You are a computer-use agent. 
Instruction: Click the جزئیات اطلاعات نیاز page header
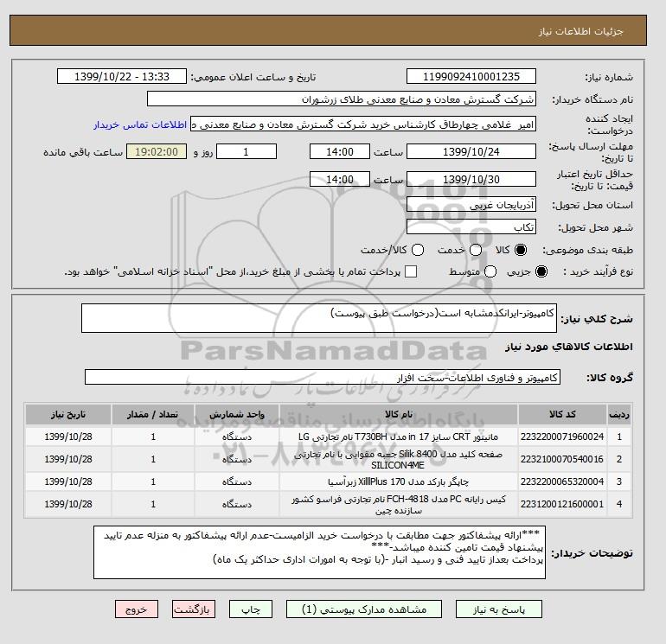pos(580,31)
